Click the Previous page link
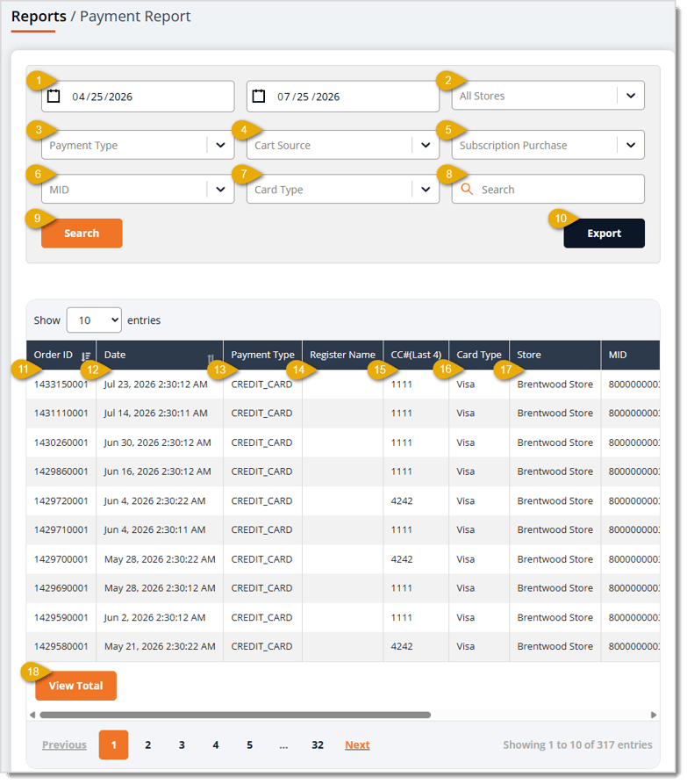 [64, 744]
